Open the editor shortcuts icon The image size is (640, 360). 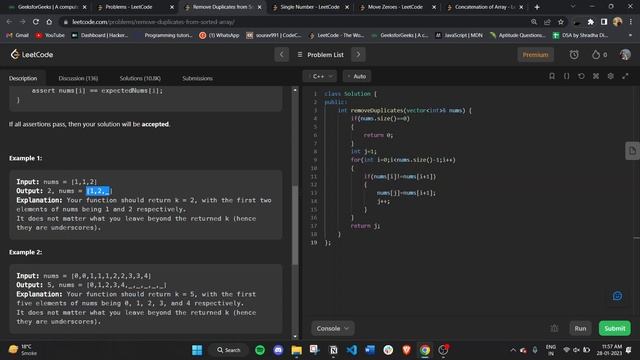(596, 76)
